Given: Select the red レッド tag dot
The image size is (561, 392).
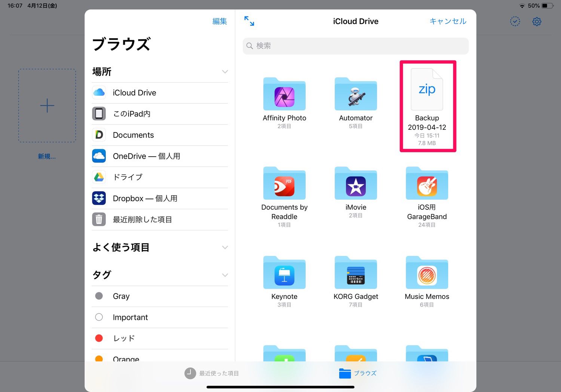Looking at the screenshot, I should click(x=99, y=338).
